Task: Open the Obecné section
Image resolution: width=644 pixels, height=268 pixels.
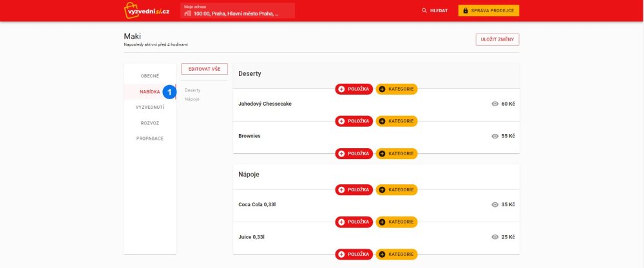Action: coord(149,76)
